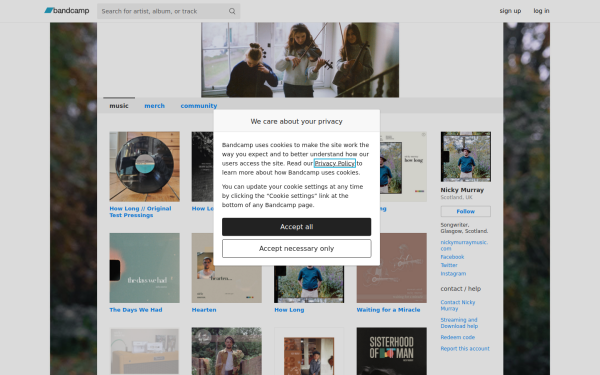Open Streaming and Download help
Screen dimensions: 600x375
[x=459, y=323]
